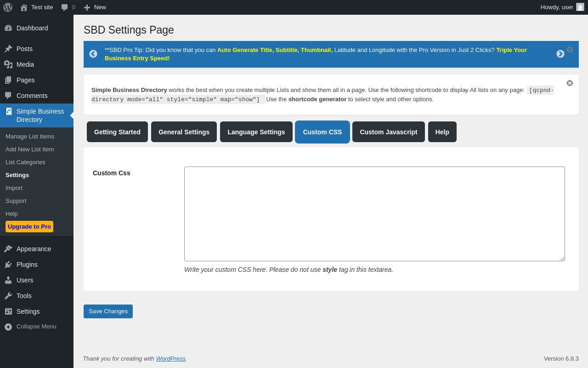Click the Comments icon in sidebar
This screenshot has width=588, height=368.
[x=8, y=96]
